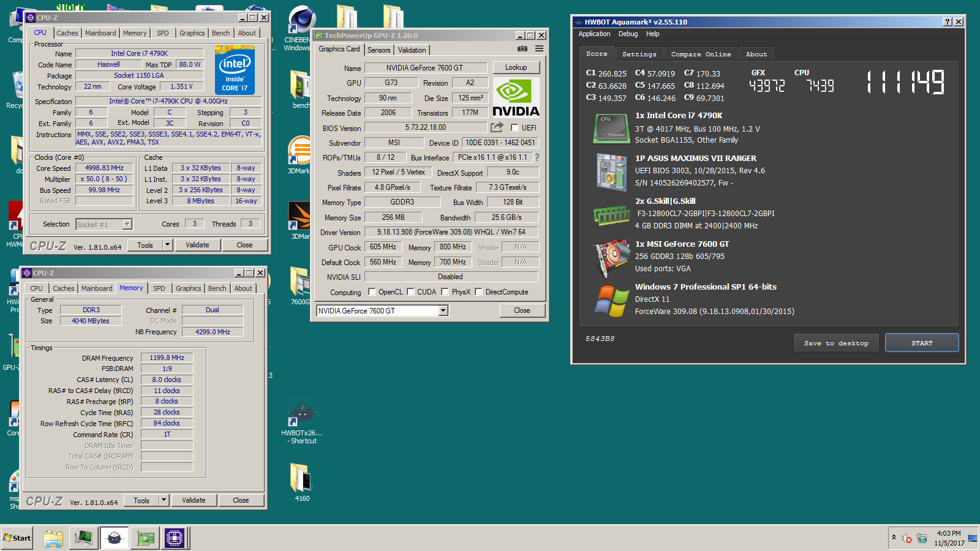980x551 pixels.
Task: Expand the Tools dropdown arrow in bottom CPU-Z
Action: 164,500
